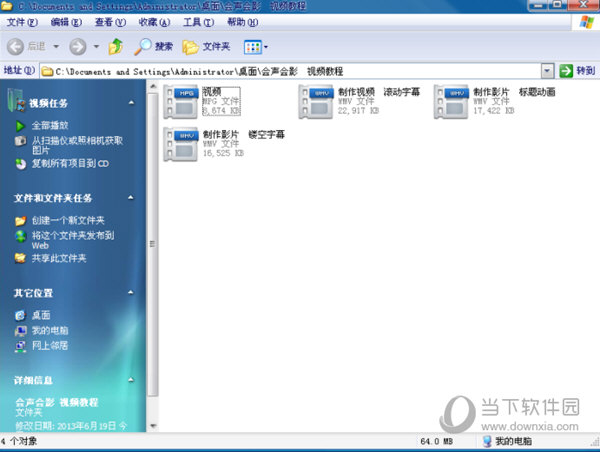Open the 搜索 search pane
Image resolution: width=600 pixels, height=452 pixels.
[153, 47]
